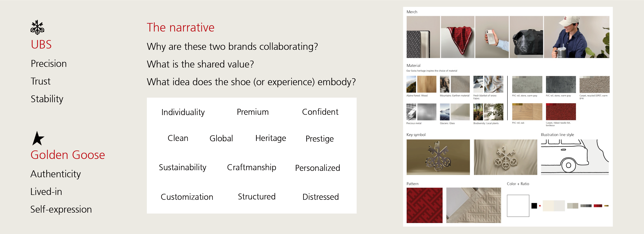Image resolution: width=644 pixels, height=234 pixels.
Task: Select the Heritage keyword
Action: [x=271, y=138]
